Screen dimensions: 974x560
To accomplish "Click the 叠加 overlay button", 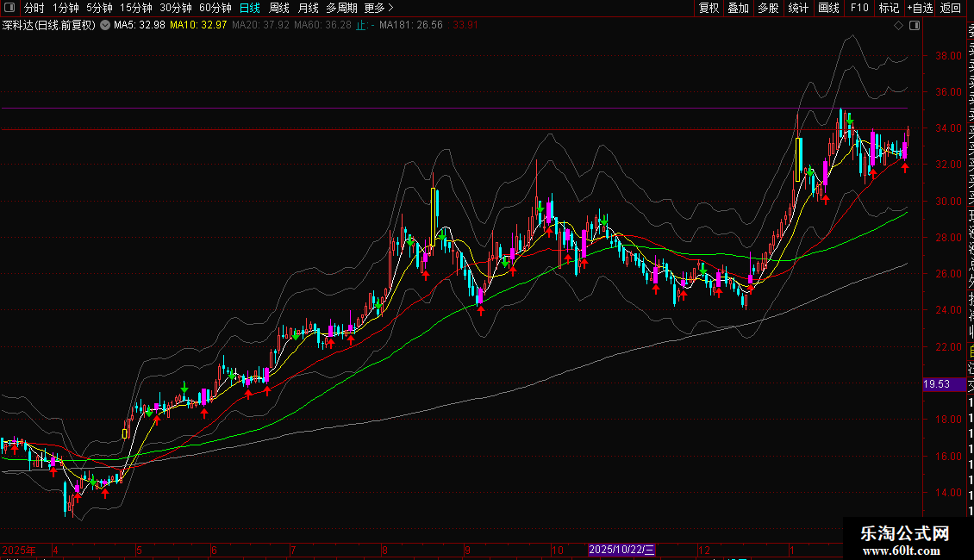I will (x=738, y=8).
